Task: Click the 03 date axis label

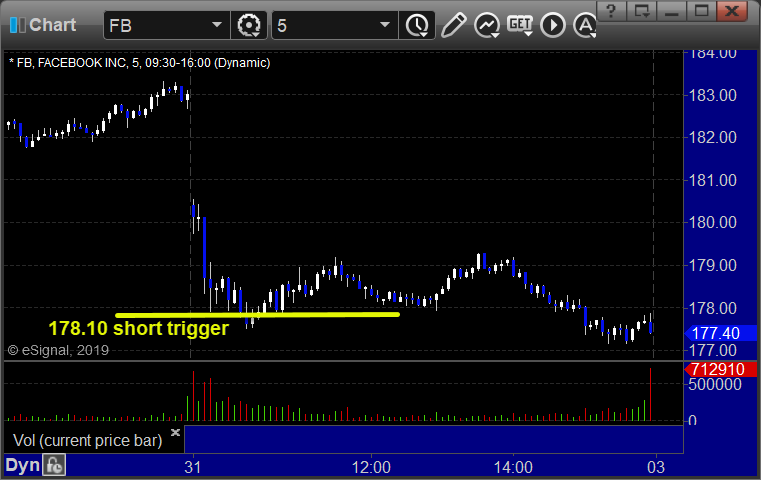Action: tap(656, 467)
